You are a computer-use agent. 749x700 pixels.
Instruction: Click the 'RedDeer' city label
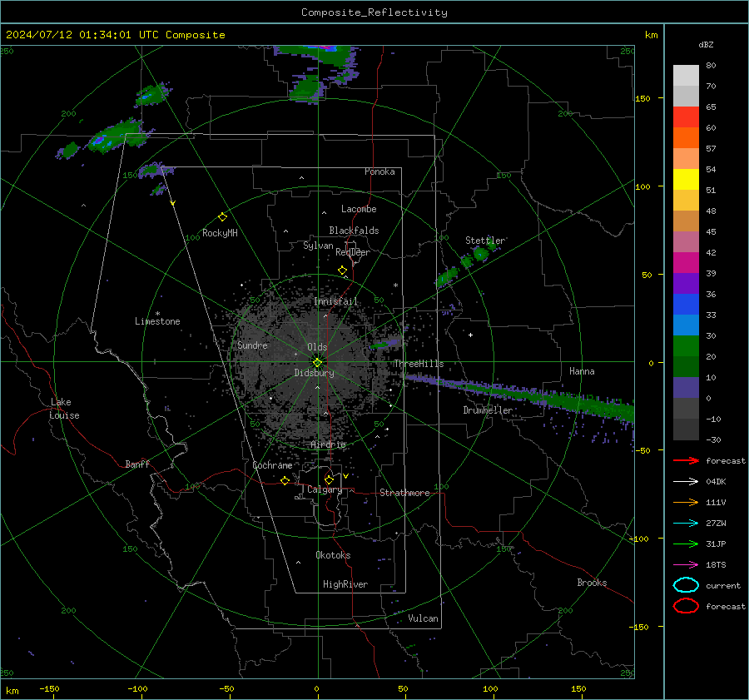pyautogui.click(x=353, y=252)
